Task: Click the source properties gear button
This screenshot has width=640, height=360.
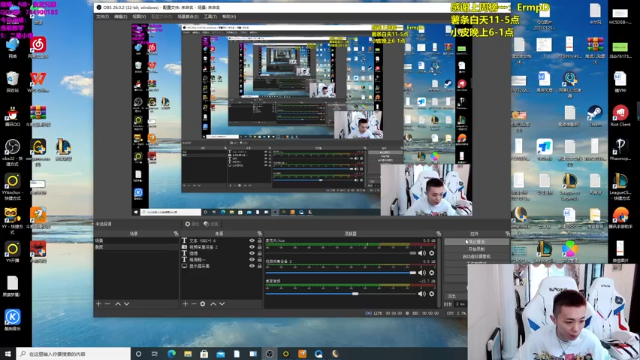Action: [x=192, y=224]
